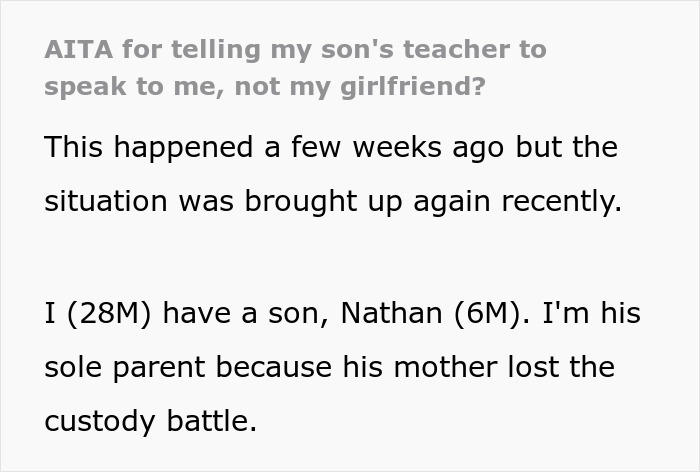700x472 pixels.
Task: Click the word 'girlfriend?' in the title
Action: click(421, 86)
